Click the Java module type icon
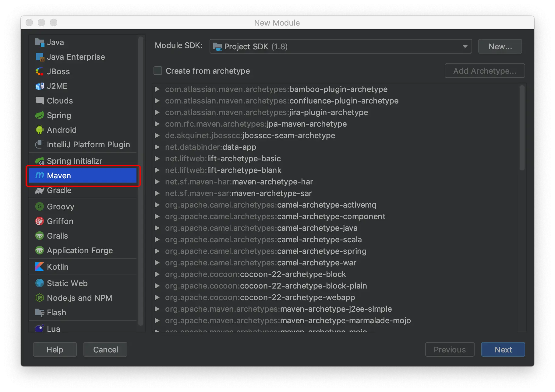This screenshot has height=392, width=555. 40,42
